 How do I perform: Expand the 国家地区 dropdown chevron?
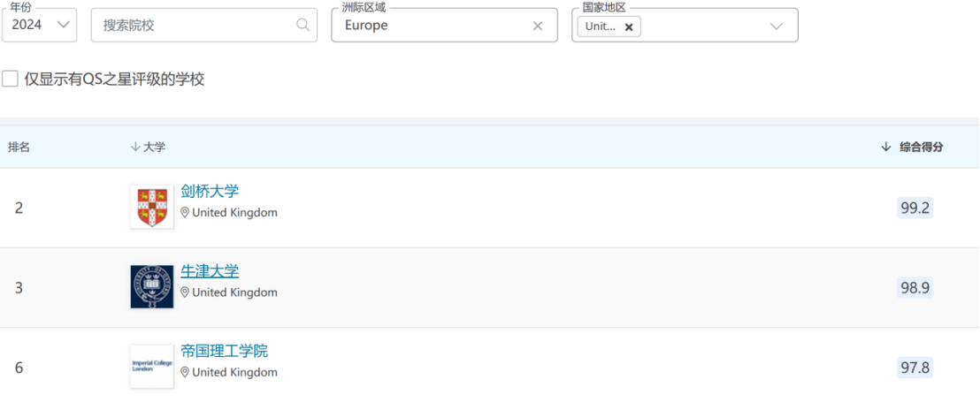[777, 26]
